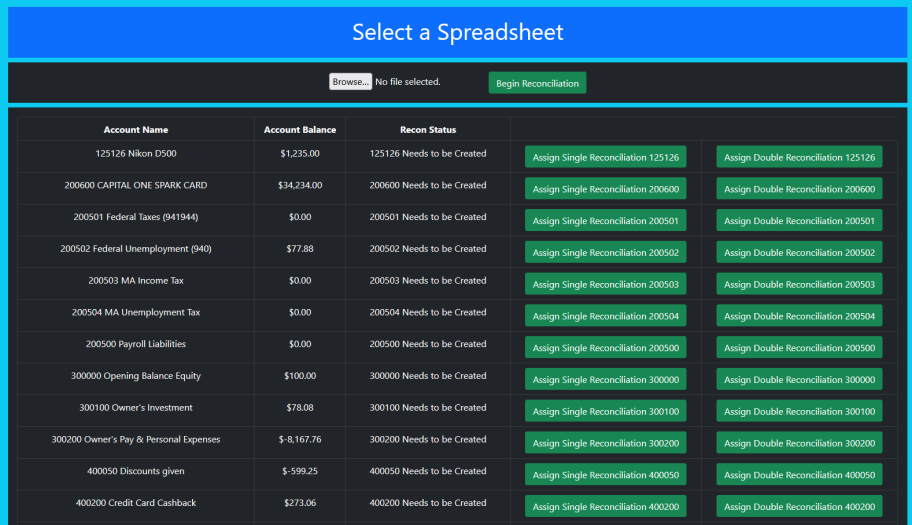Click the 'No file selected' file input label
912x525 pixels.
[x=408, y=82]
